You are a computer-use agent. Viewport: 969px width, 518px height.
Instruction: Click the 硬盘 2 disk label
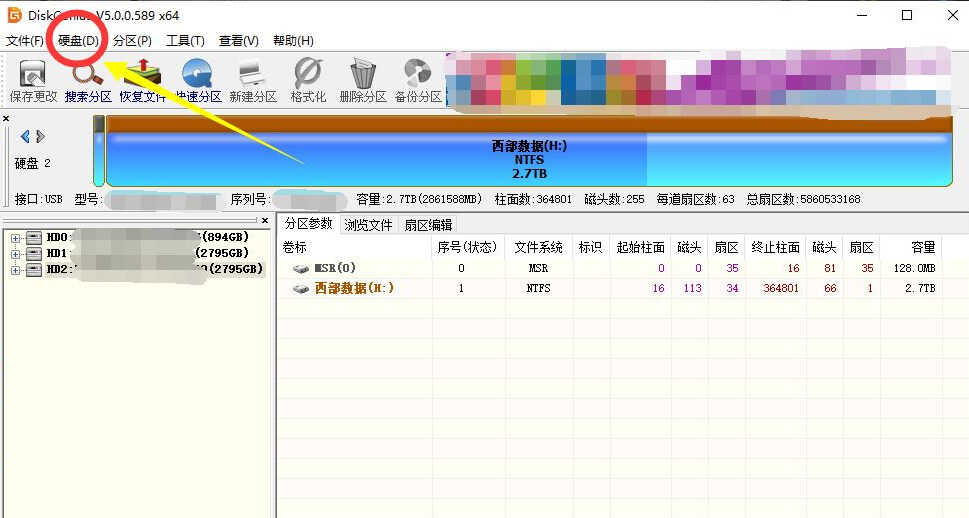pos(32,163)
